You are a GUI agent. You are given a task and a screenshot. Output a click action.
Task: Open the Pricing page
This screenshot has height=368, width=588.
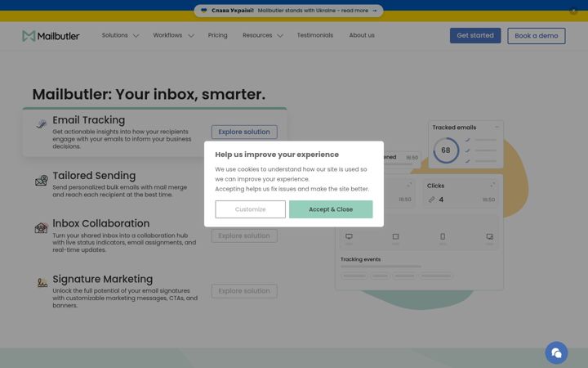[217, 35]
